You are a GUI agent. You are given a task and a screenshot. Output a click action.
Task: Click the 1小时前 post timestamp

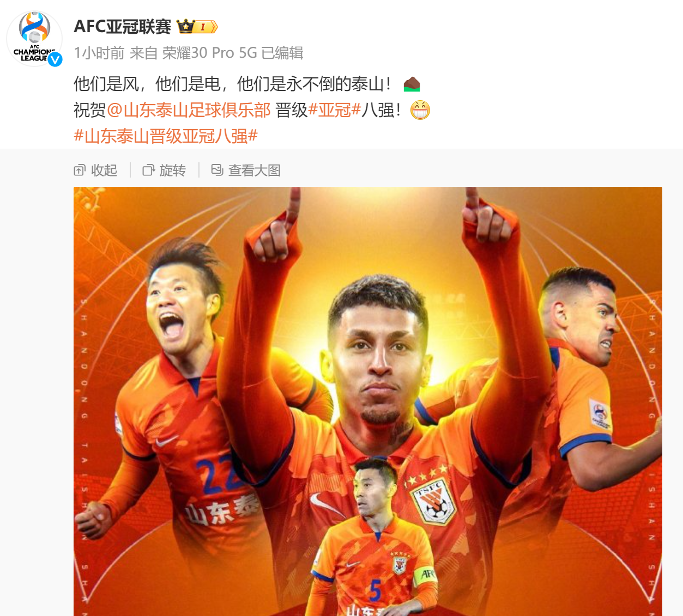pos(99,53)
